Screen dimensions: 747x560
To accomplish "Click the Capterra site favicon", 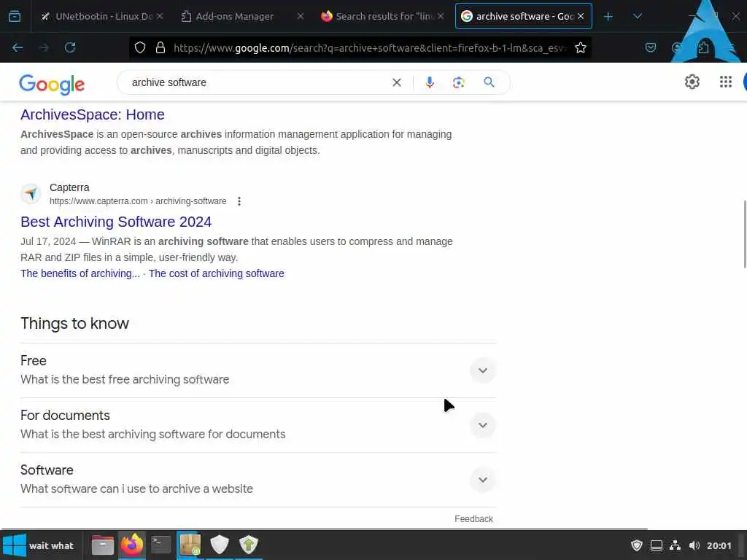I will [31, 194].
